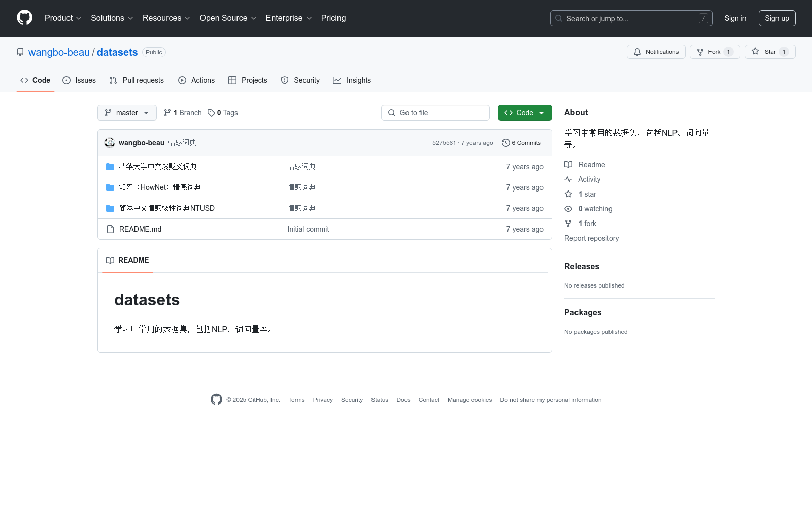This screenshot has height=508, width=812.
Task: Click the 情感词典 commit message in header bar
Action: pyautogui.click(x=182, y=143)
